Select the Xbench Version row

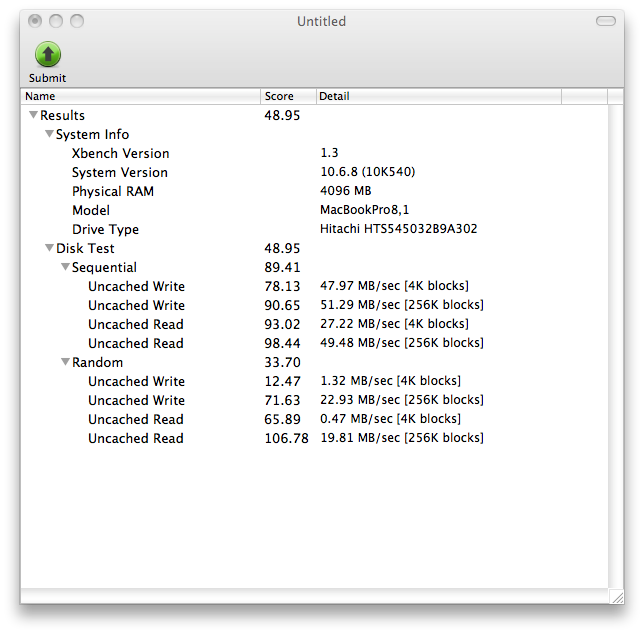(314, 153)
